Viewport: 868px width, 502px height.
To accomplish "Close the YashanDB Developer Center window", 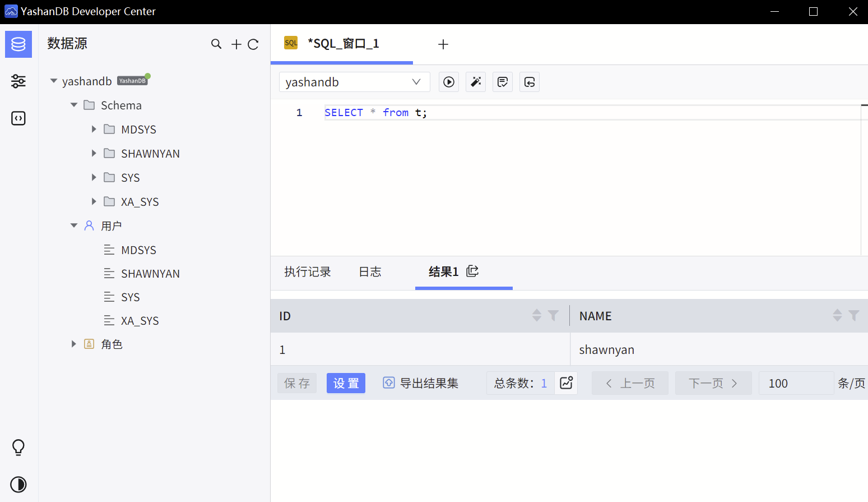I will [853, 12].
